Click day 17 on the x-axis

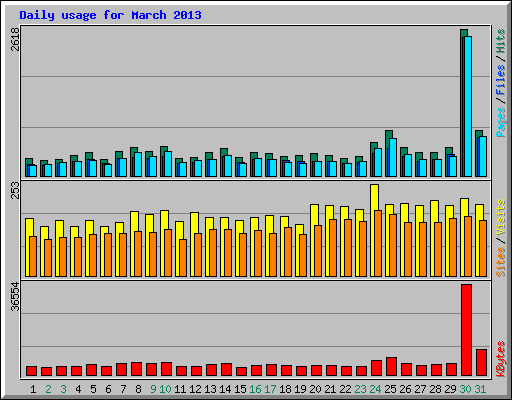[x=270, y=389]
